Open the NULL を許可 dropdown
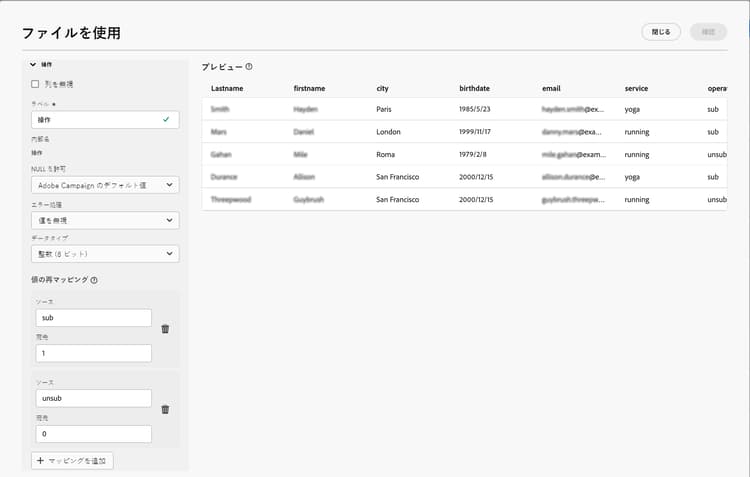This screenshot has height=477, width=750. point(105,185)
